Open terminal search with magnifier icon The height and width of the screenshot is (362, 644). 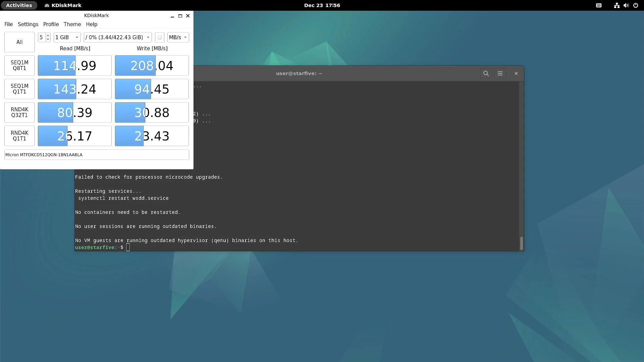tap(486, 73)
